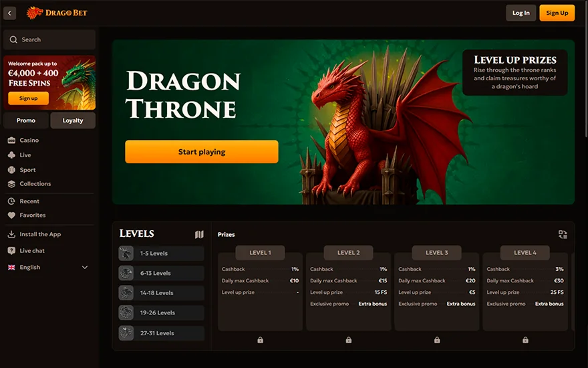Open the Casino menu label
The height and width of the screenshot is (368, 588).
(29, 140)
